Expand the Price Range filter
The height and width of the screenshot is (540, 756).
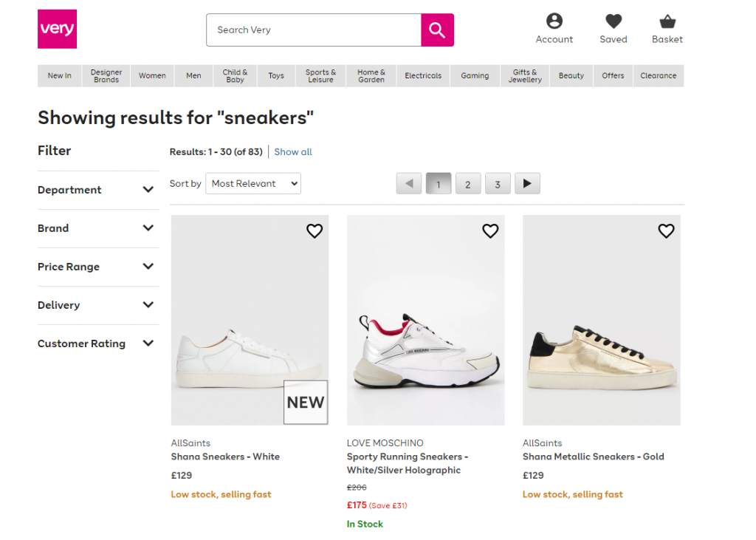tap(97, 267)
